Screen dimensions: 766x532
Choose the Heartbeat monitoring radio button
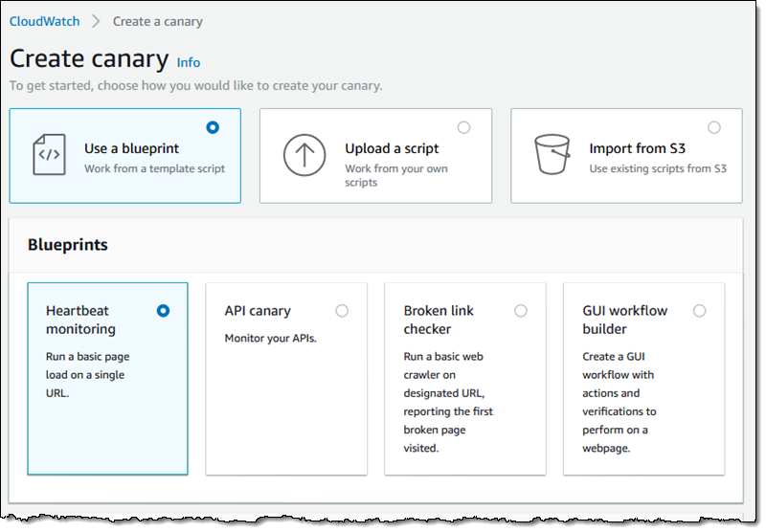coord(163,311)
